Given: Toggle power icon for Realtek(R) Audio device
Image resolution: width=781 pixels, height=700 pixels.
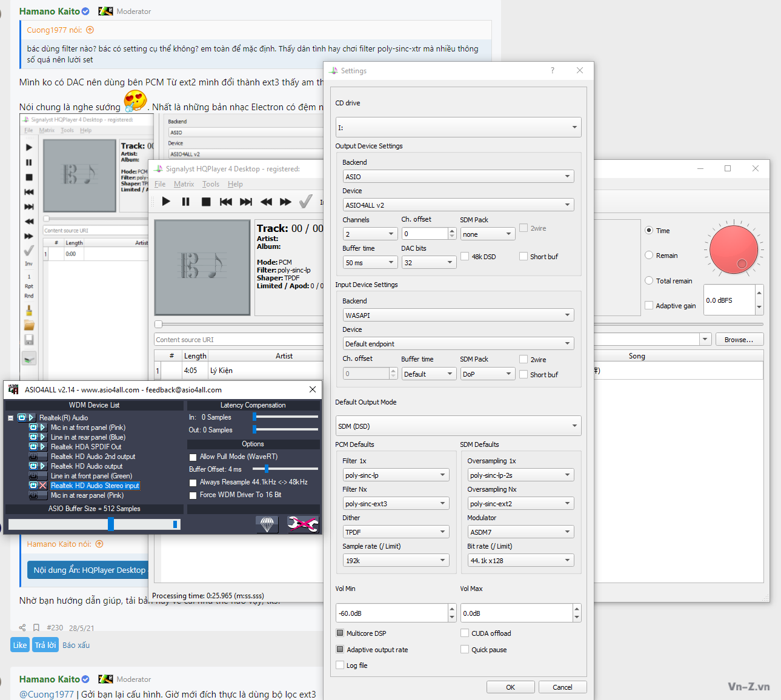Looking at the screenshot, I should pyautogui.click(x=22, y=418).
